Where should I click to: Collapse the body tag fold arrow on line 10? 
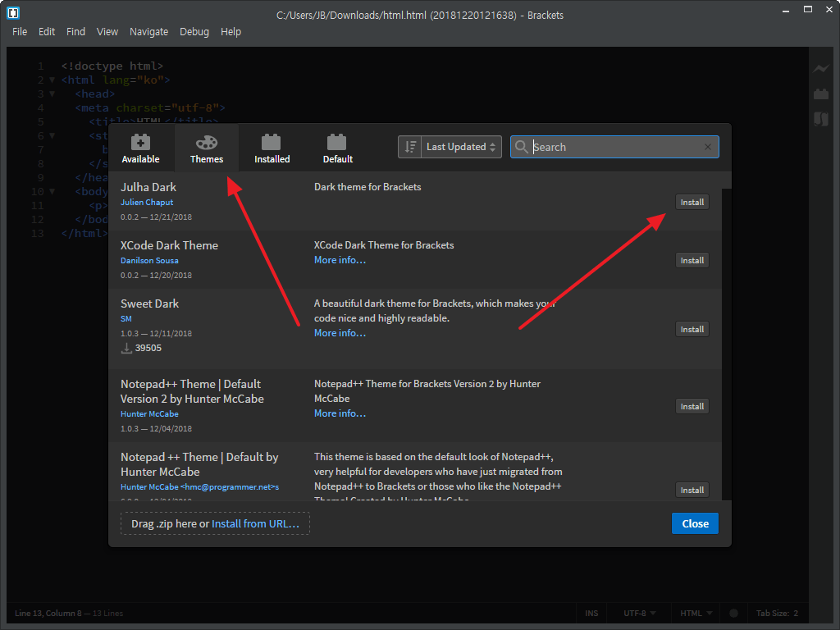[52, 191]
